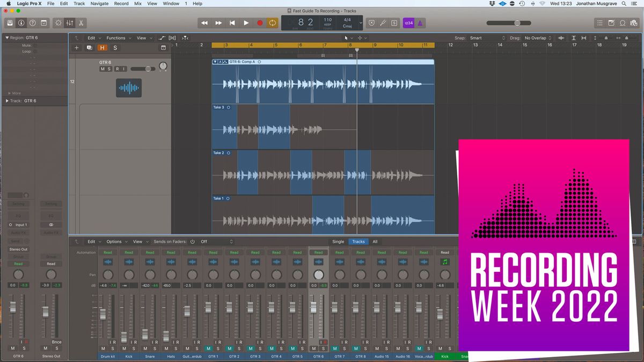Open the Record menu in the menu bar
644x362 pixels.
pos(121,3)
